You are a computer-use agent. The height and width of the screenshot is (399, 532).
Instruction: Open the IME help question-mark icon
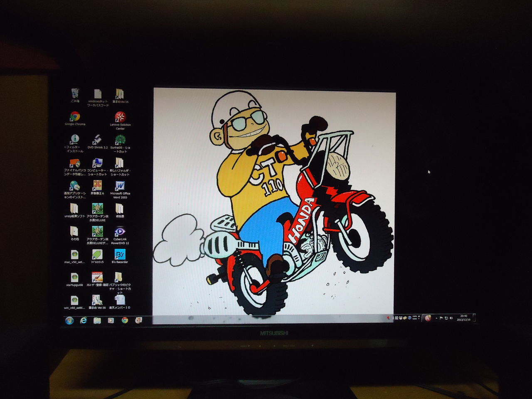[409, 318]
